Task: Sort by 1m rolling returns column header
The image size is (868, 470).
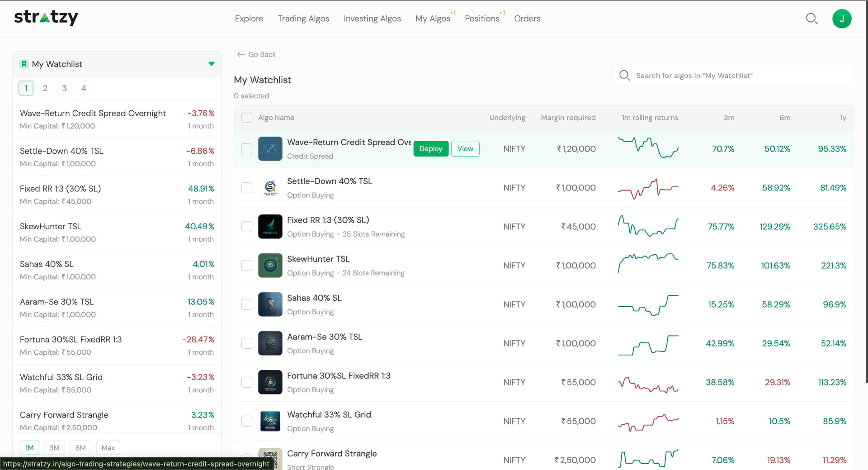Action: [650, 118]
